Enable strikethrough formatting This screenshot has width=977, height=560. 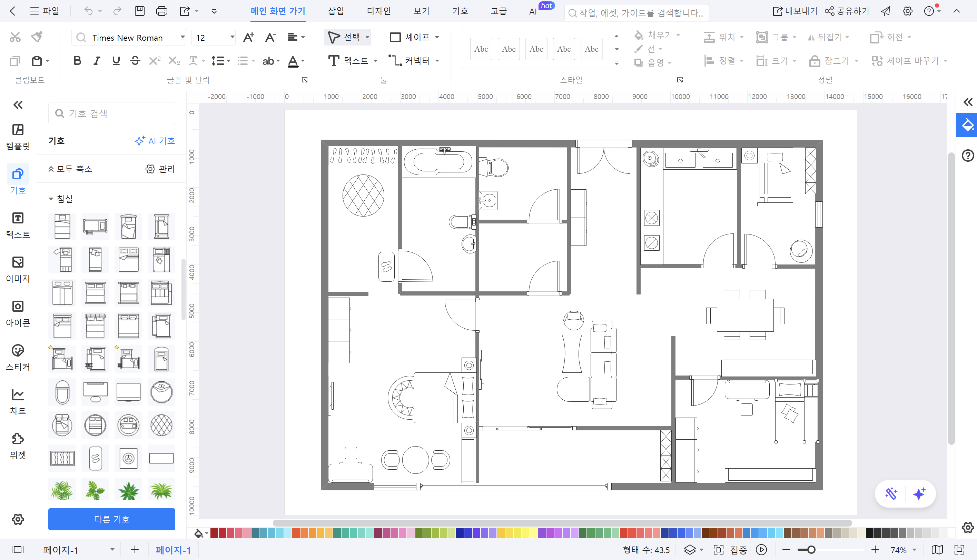coord(135,60)
